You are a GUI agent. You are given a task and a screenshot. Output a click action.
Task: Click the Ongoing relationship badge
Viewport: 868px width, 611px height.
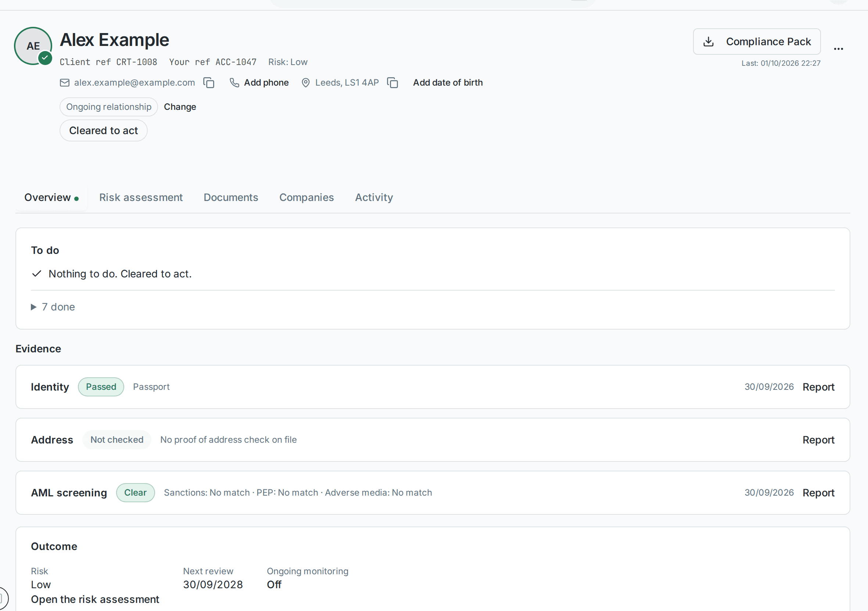pos(108,107)
